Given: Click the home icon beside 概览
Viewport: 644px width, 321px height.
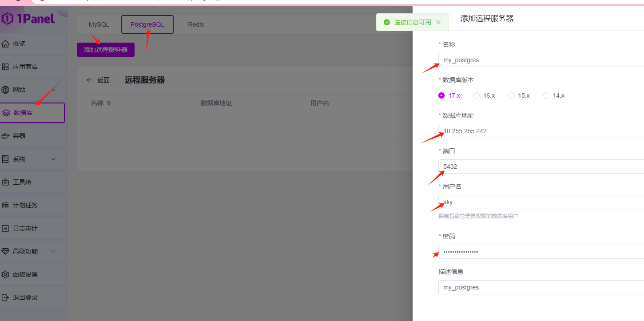Looking at the screenshot, I should (x=5, y=44).
